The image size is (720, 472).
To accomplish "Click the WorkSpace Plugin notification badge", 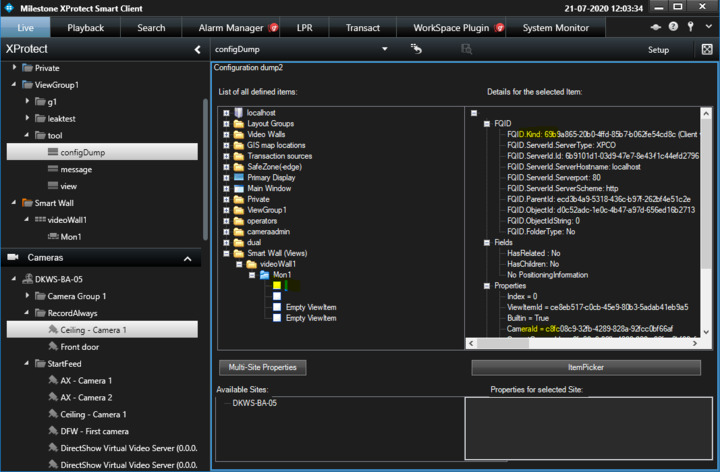I will (x=500, y=28).
